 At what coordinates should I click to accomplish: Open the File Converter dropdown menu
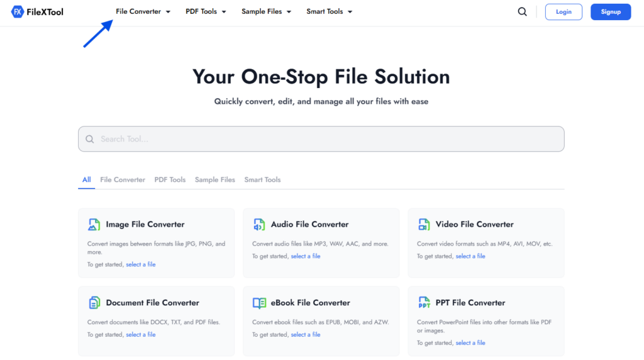[x=143, y=11]
